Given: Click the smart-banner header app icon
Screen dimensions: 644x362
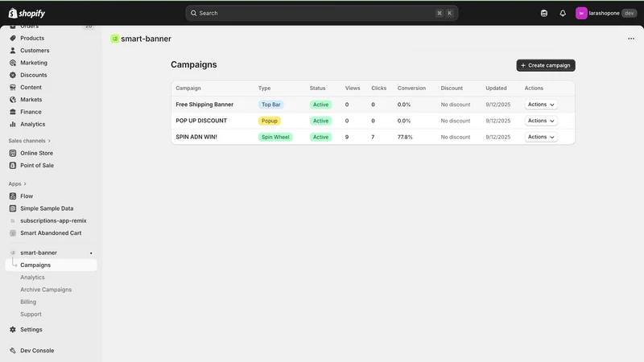Looking at the screenshot, I should point(114,39).
